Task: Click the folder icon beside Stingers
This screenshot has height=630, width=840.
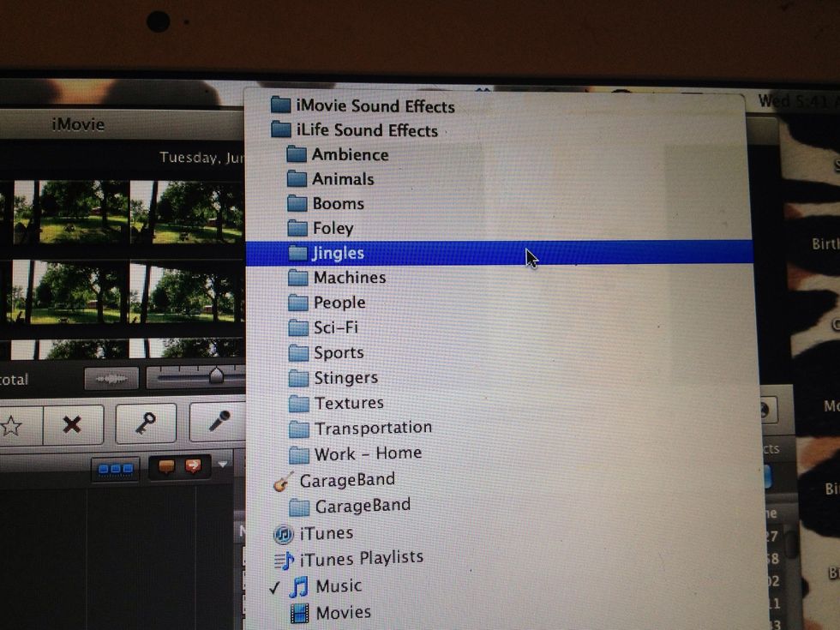Action: (x=299, y=378)
